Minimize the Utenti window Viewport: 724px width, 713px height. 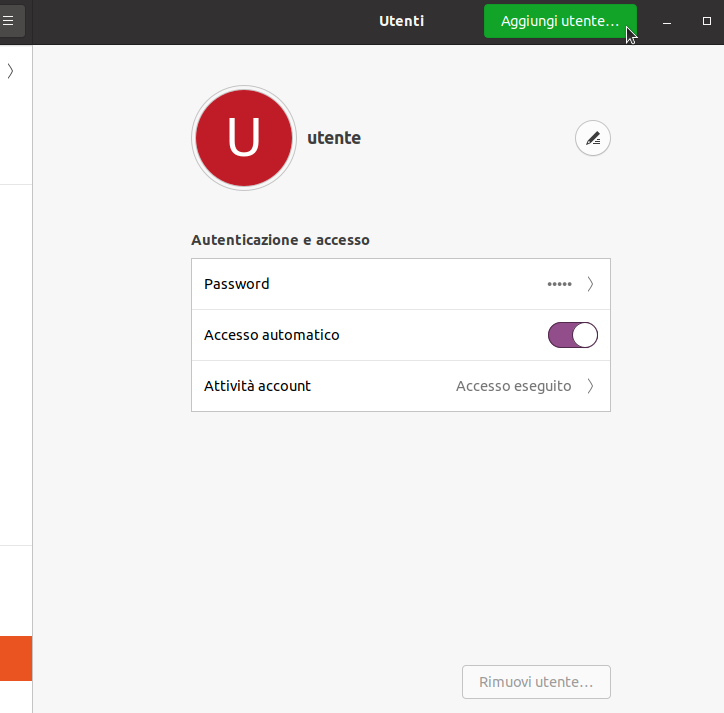667,22
